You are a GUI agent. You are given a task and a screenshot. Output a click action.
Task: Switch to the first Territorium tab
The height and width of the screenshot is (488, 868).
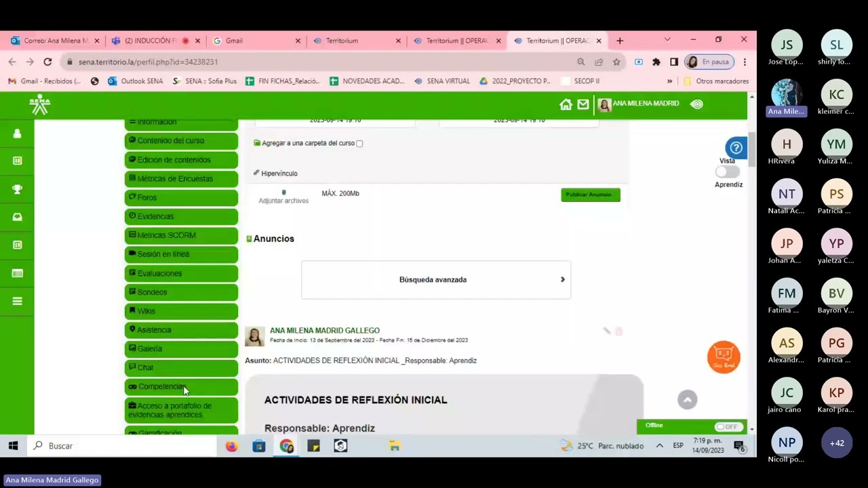coord(355,41)
